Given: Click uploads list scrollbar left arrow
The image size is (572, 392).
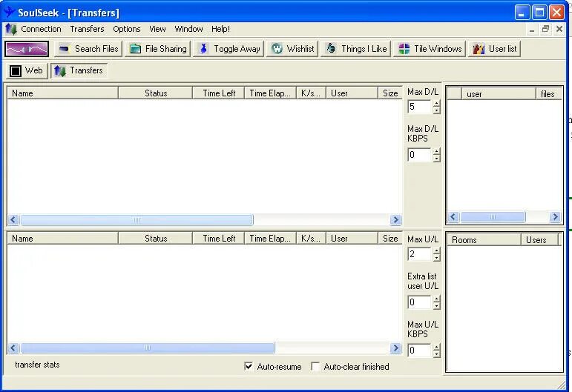Looking at the screenshot, I should (13, 348).
